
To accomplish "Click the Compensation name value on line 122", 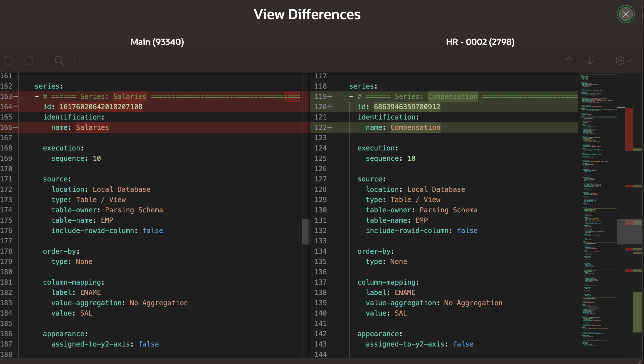I will [x=415, y=128].
